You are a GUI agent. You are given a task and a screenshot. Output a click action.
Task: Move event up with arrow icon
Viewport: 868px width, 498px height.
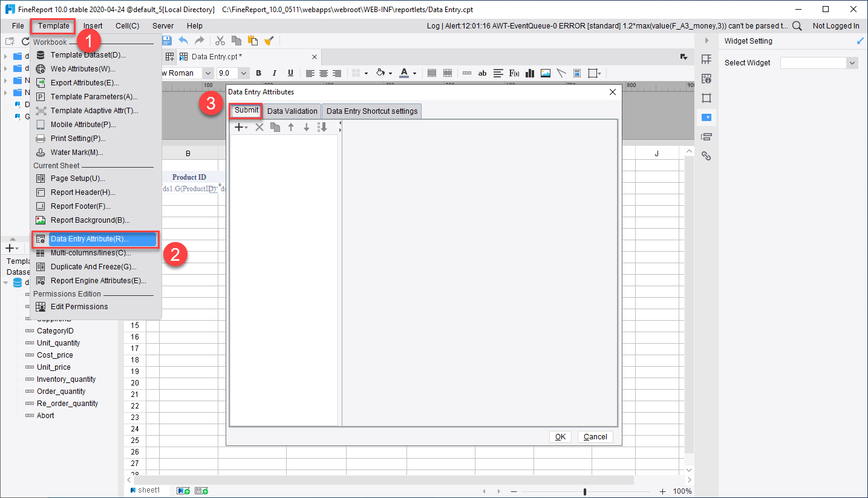[x=291, y=126]
